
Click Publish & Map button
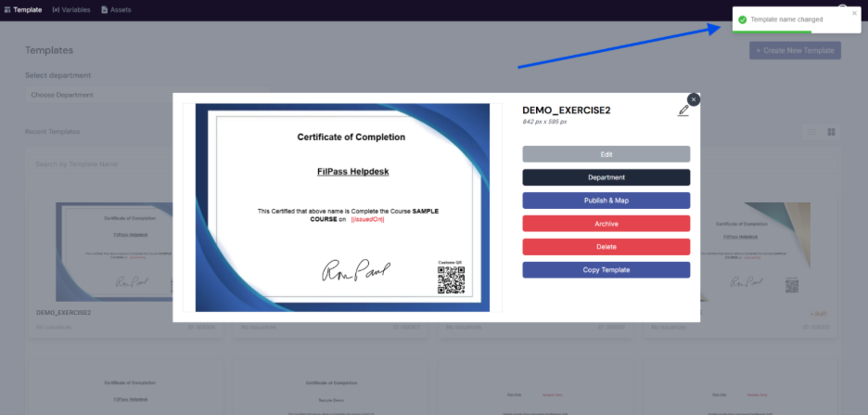(606, 201)
